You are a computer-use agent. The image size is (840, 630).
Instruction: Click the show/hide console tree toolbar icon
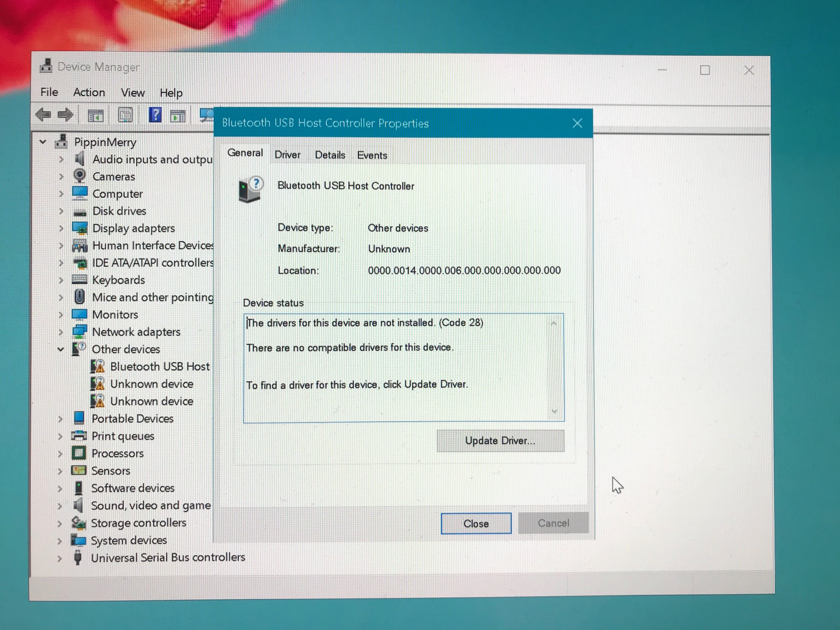tap(95, 115)
